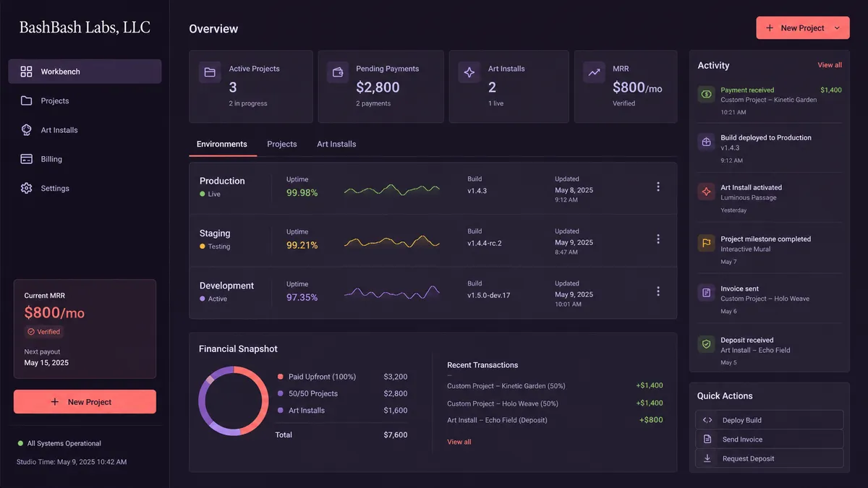Viewport: 868px width, 488px height.
Task: Click the BashBash Labs, LLC title
Action: (85, 27)
